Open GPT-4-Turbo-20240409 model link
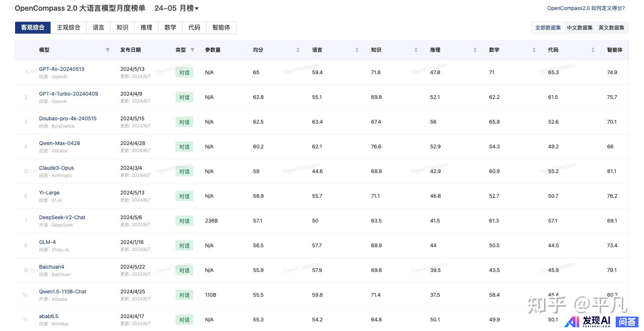644x331 pixels. tap(69, 94)
